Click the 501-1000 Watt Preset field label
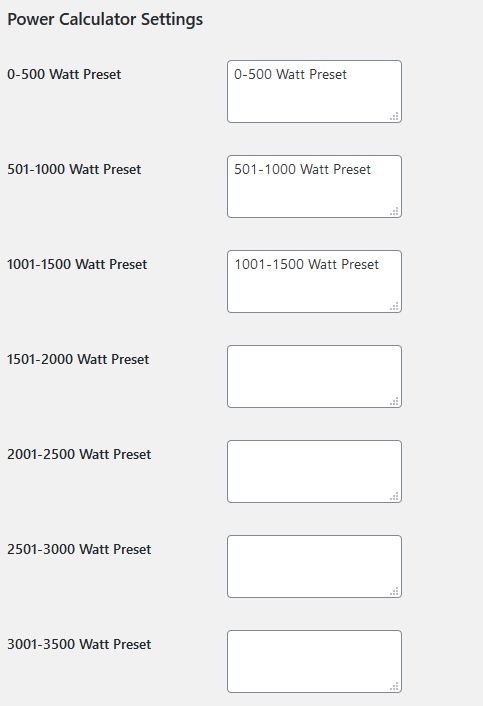Viewport: 483px width, 706px height. click(74, 169)
